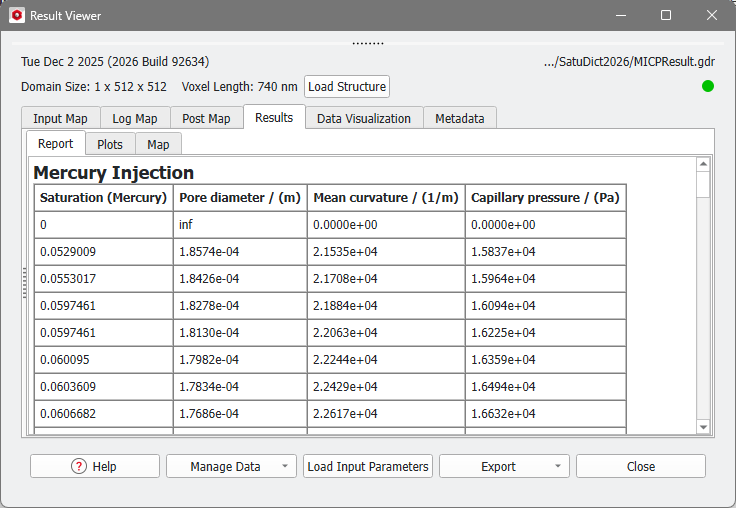Viewport: 736px width, 508px height.
Task: Open the Data Visualization tab
Action: pos(364,118)
